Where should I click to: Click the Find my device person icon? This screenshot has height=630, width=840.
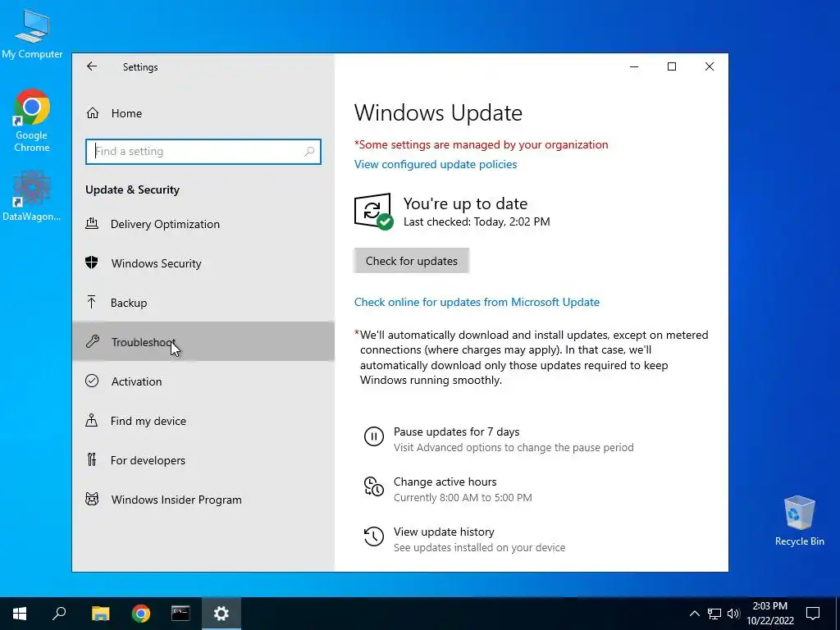[92, 420]
